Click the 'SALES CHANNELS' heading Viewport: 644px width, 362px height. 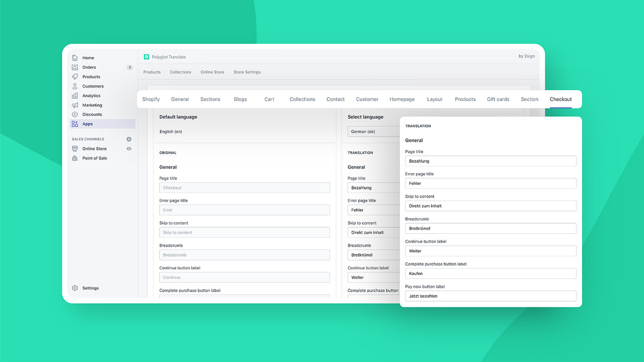pyautogui.click(x=88, y=139)
